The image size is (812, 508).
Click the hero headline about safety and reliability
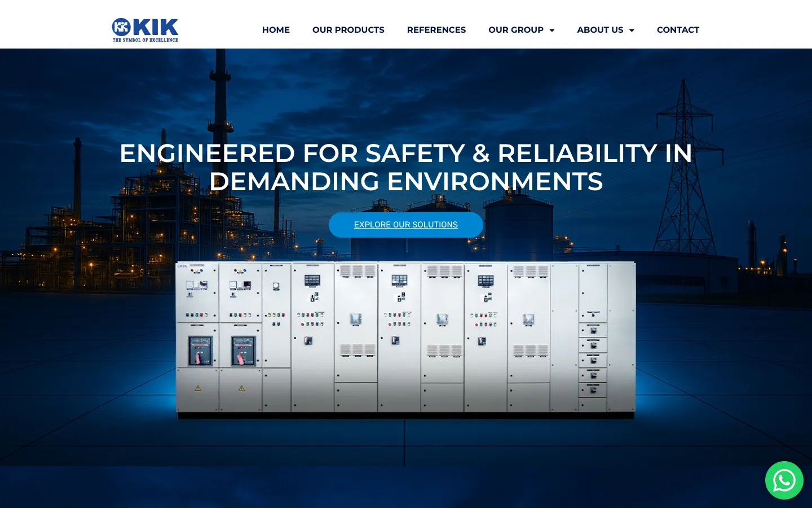click(406, 167)
